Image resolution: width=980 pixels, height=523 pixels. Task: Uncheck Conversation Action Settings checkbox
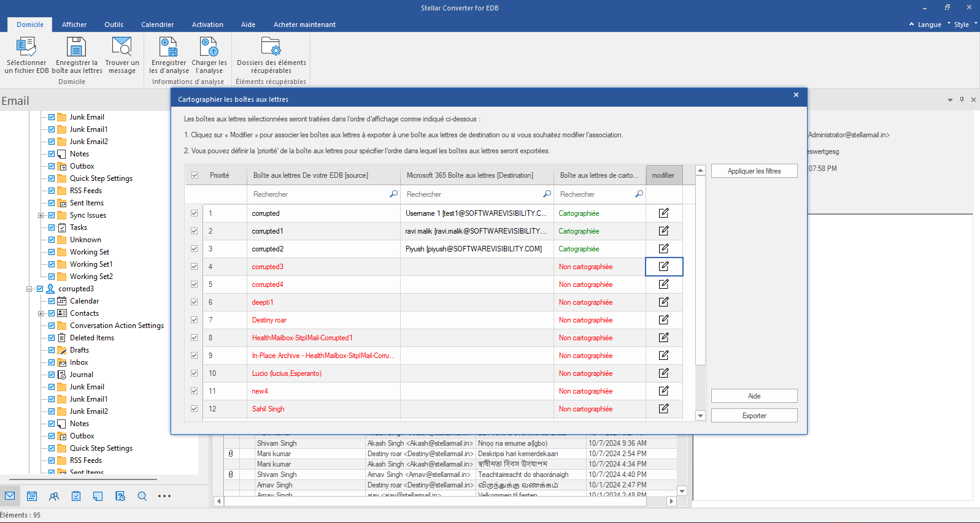point(52,326)
